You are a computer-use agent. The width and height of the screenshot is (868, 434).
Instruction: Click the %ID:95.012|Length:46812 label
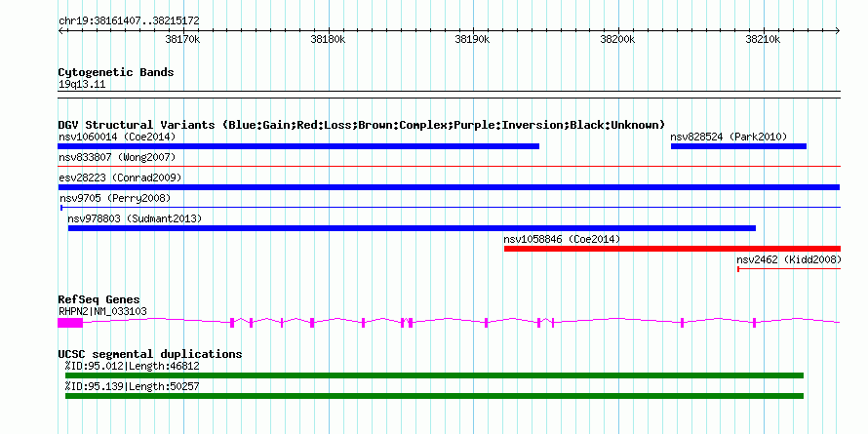tap(133, 366)
